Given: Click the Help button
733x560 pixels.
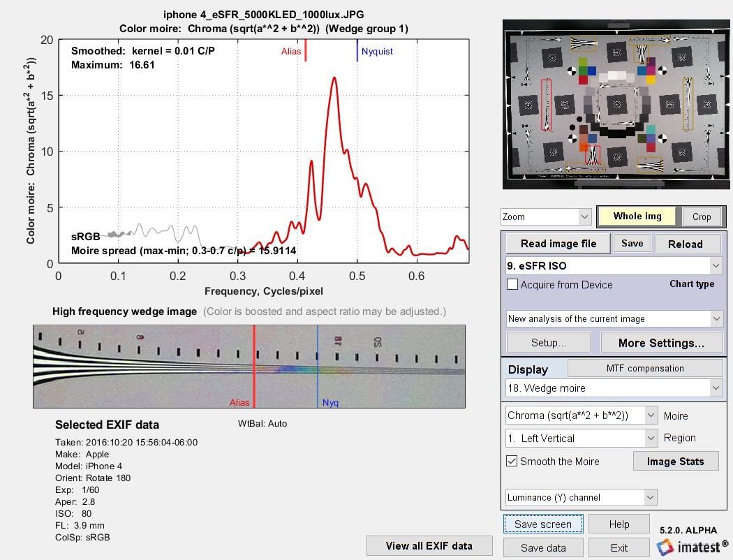Looking at the screenshot, I should 619,524.
